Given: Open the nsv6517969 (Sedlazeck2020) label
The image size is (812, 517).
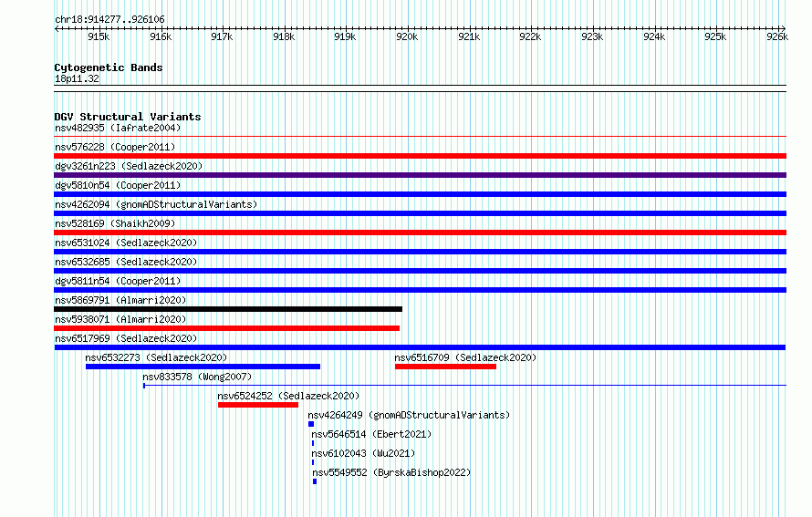Looking at the screenshot, I should click(x=126, y=338).
